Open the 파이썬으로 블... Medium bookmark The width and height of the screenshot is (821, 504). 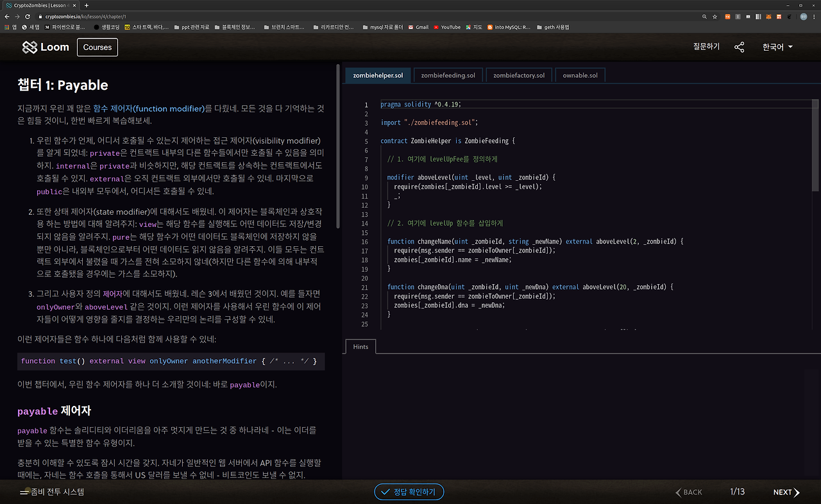pos(65,28)
